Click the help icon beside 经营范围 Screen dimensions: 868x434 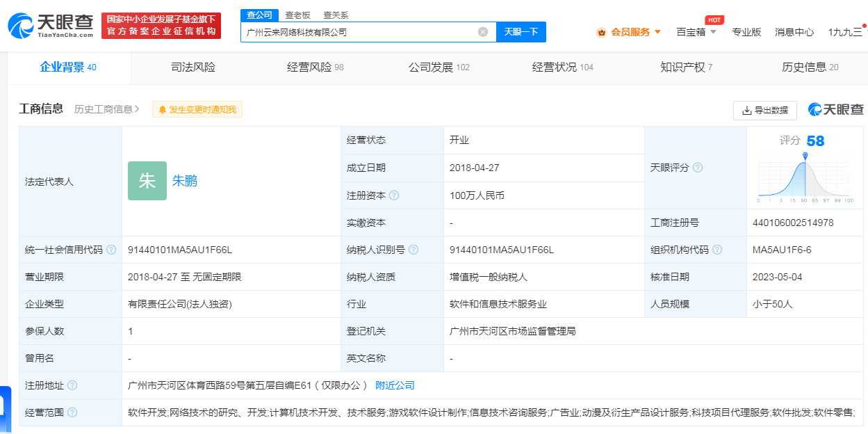[x=72, y=412]
